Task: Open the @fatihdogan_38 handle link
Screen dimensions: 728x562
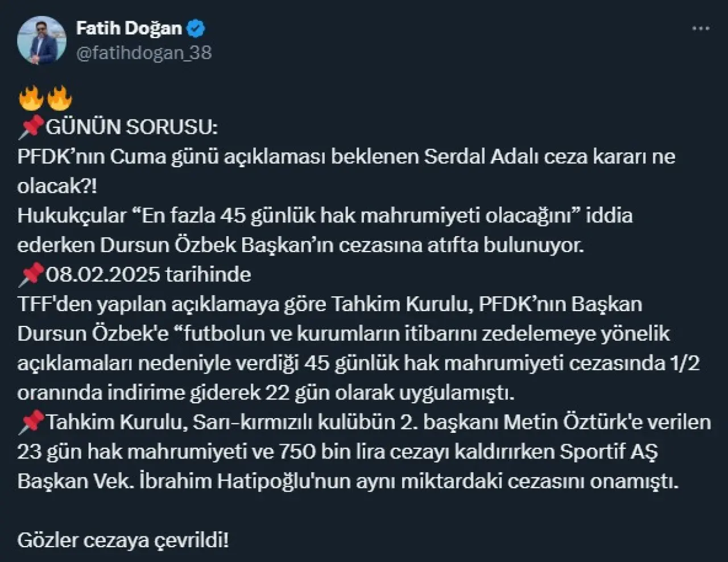Action: click(143, 53)
